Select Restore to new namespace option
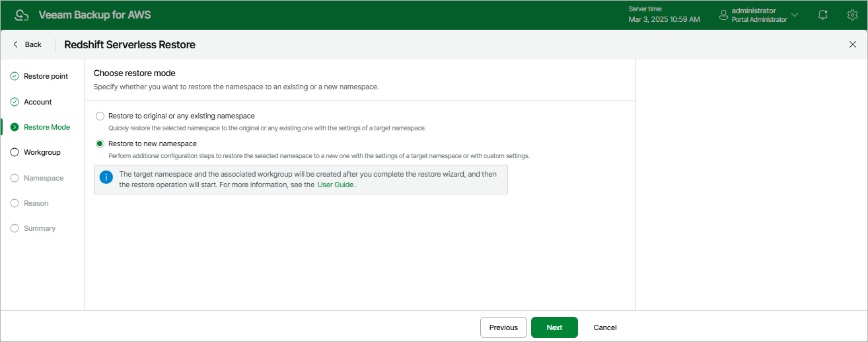The image size is (868, 342). pyautogui.click(x=100, y=144)
